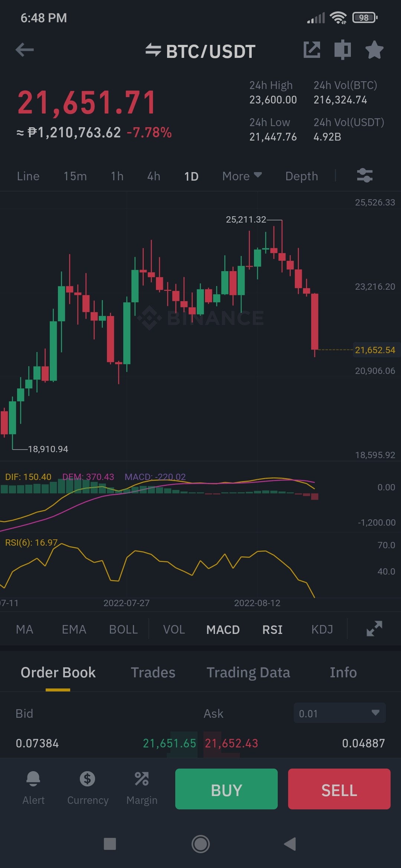This screenshot has width=401, height=868.
Task: Expand the More timeframes dropdown
Action: [x=242, y=176]
